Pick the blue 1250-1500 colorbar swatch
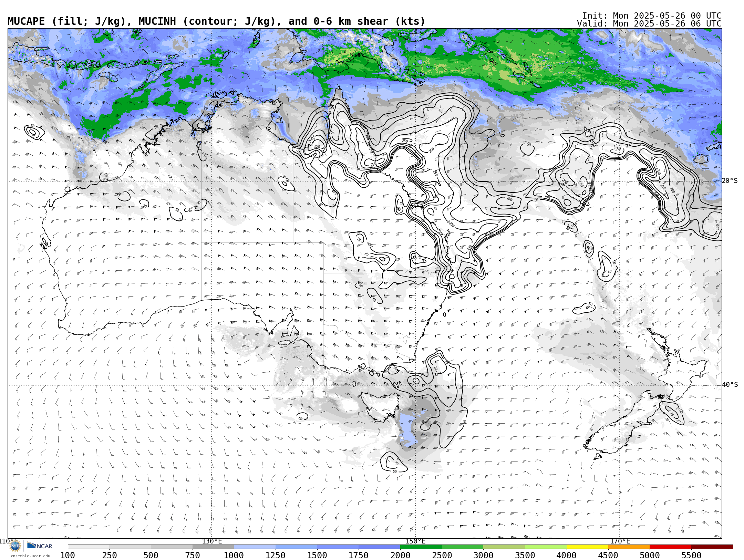Screen dimensions: 744x560 [x=296, y=547]
